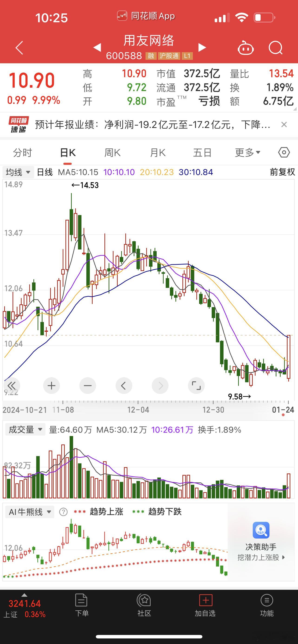Screen dimensions: 298x644
Task: Tap the 9.58 low price marker
Action: pyautogui.click(x=240, y=396)
